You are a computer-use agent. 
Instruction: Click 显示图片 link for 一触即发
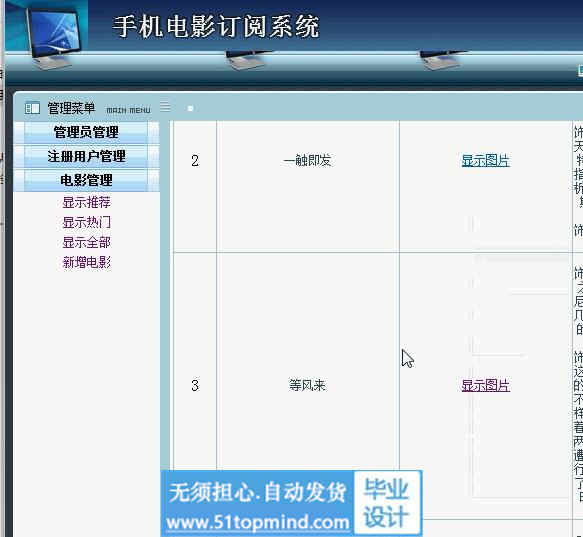[485, 161]
